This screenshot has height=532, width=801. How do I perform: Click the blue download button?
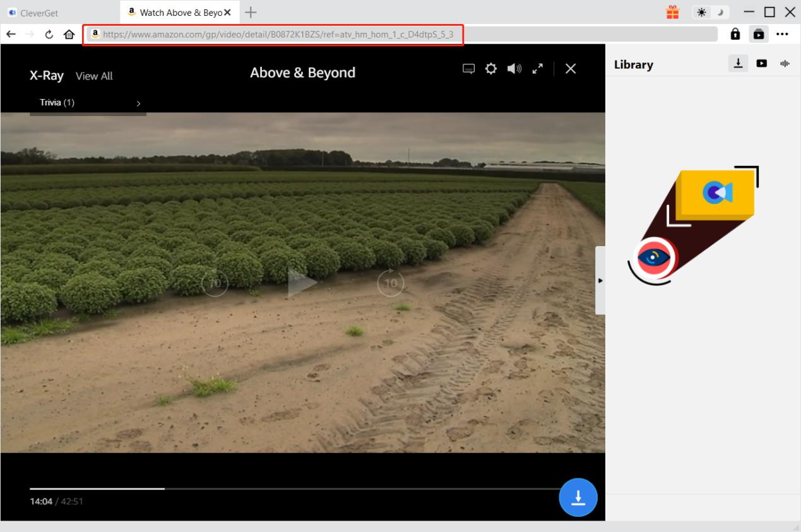(578, 498)
